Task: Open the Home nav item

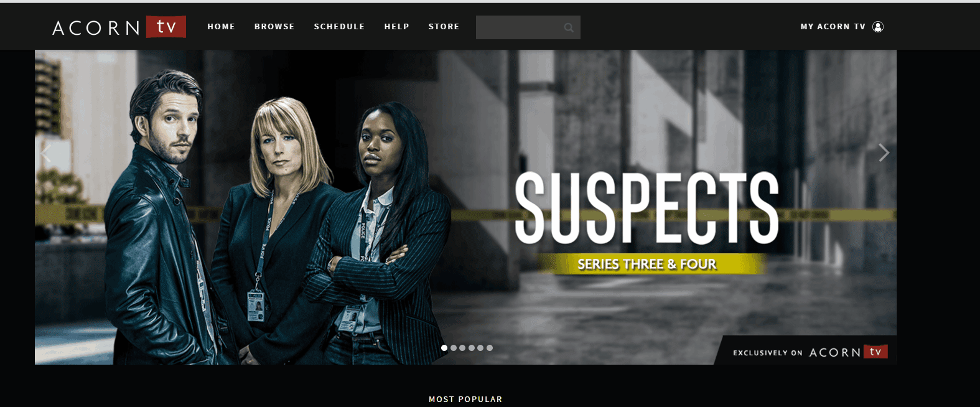Action: [222, 27]
